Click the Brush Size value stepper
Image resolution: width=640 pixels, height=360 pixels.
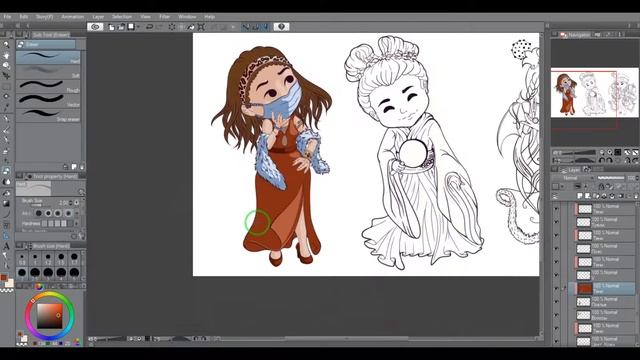pyautogui.click(x=71, y=202)
